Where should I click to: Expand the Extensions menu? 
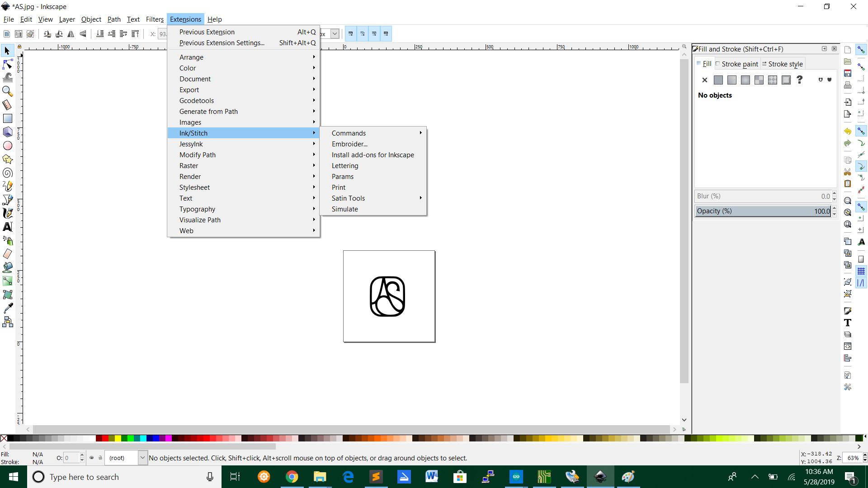[x=185, y=19]
